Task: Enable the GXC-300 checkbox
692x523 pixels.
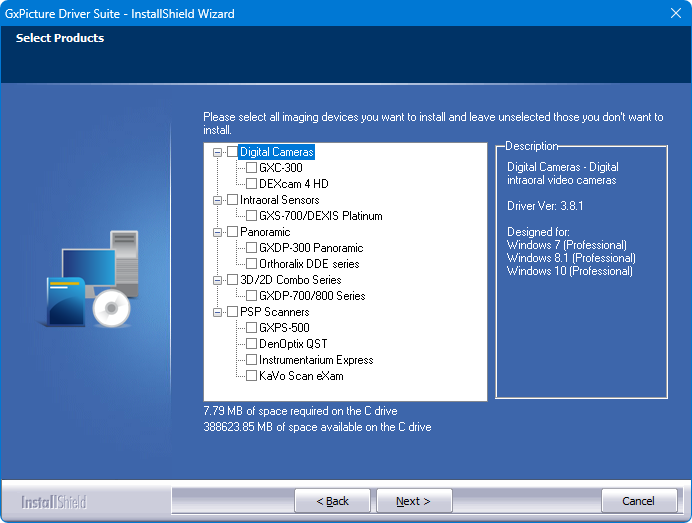Action: click(251, 168)
